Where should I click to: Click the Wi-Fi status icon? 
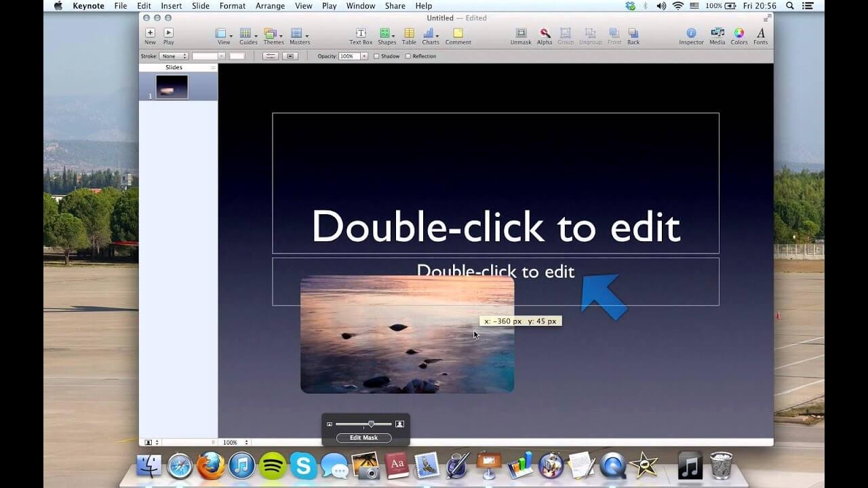click(x=678, y=6)
